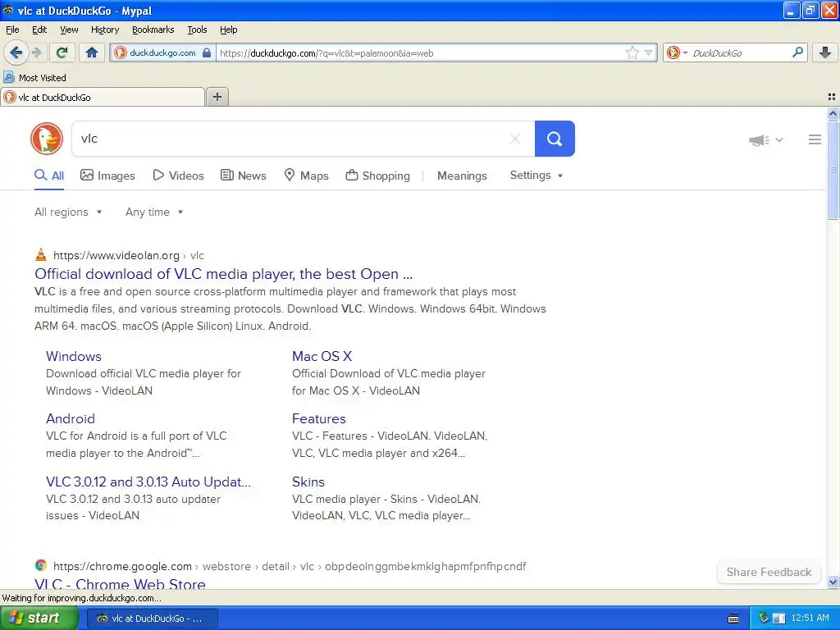Open a new tab with plus button
840x630 pixels.
(217, 97)
